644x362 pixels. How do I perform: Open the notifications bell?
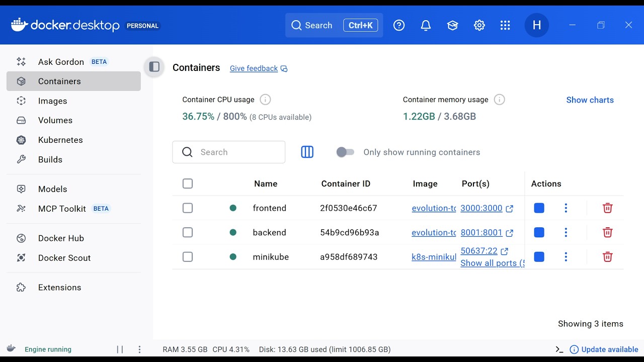point(426,25)
